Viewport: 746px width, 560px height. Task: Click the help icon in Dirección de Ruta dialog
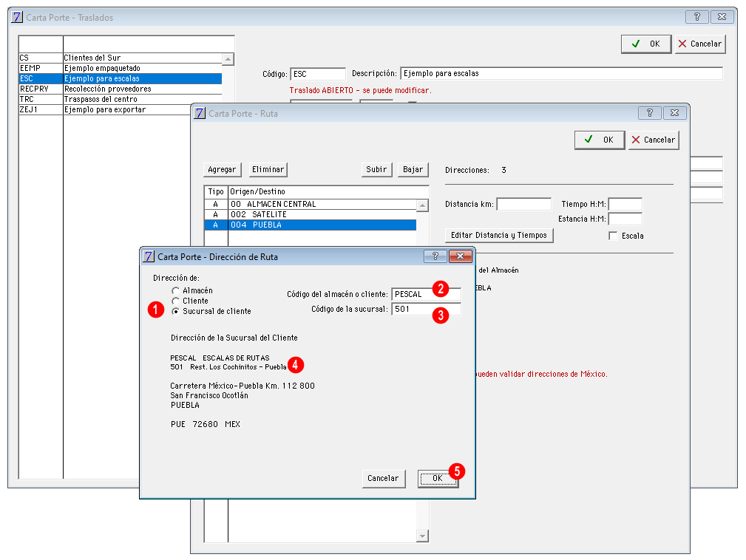click(x=435, y=256)
